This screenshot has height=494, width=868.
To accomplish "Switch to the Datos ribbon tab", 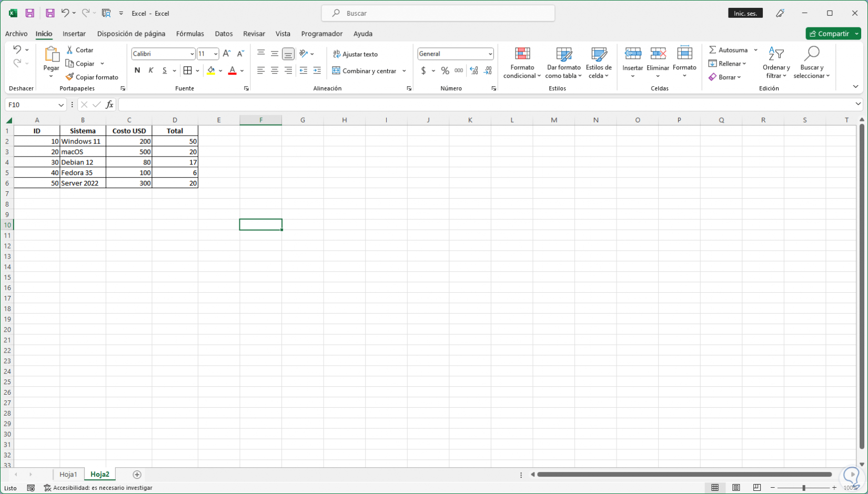I will click(x=224, y=34).
